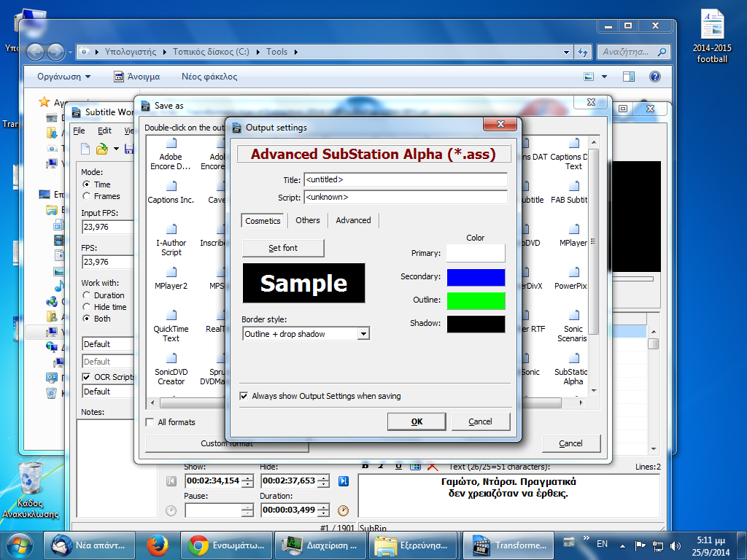Choose Duration under Work with

(x=86, y=295)
